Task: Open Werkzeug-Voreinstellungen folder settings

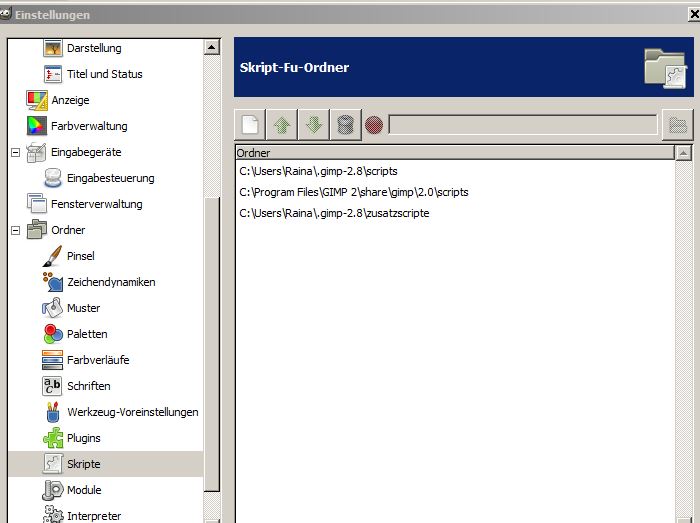Action: click(133, 412)
